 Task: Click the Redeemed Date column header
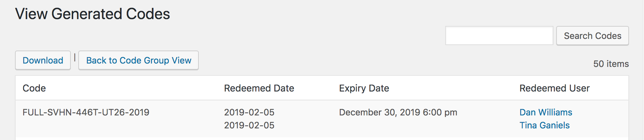click(x=259, y=88)
